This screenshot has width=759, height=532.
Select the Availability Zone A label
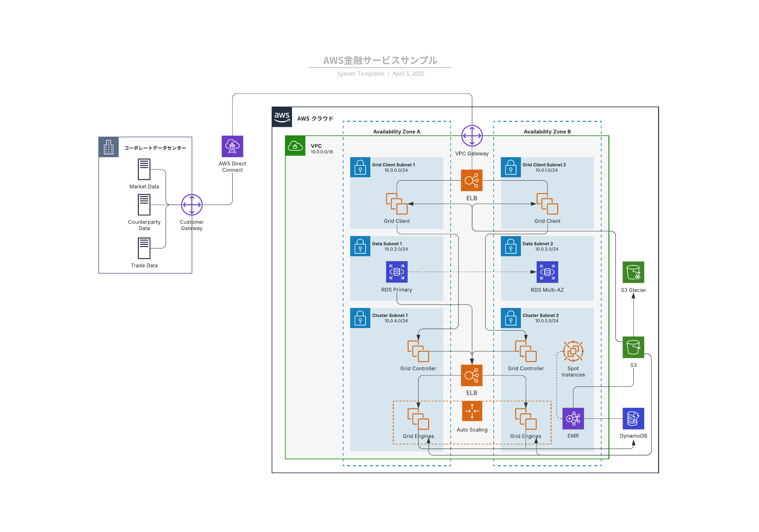[397, 132]
